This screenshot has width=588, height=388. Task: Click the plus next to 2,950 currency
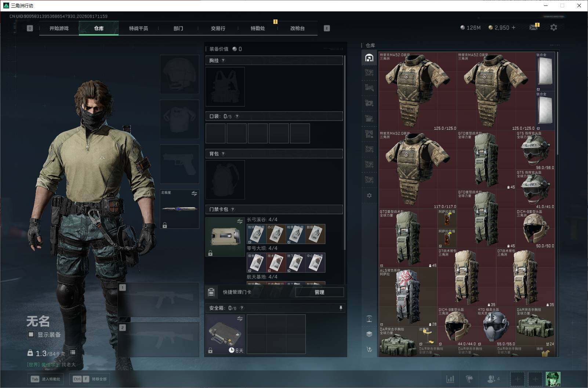tap(513, 28)
